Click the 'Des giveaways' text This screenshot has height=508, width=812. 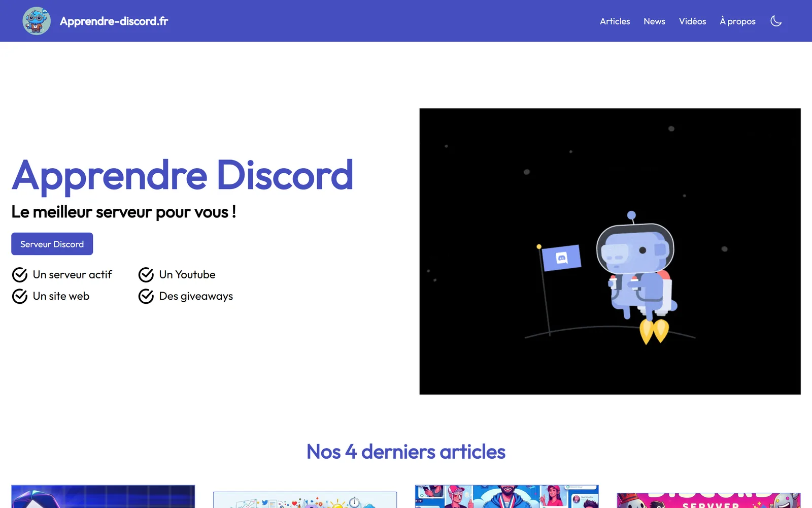[x=196, y=296]
